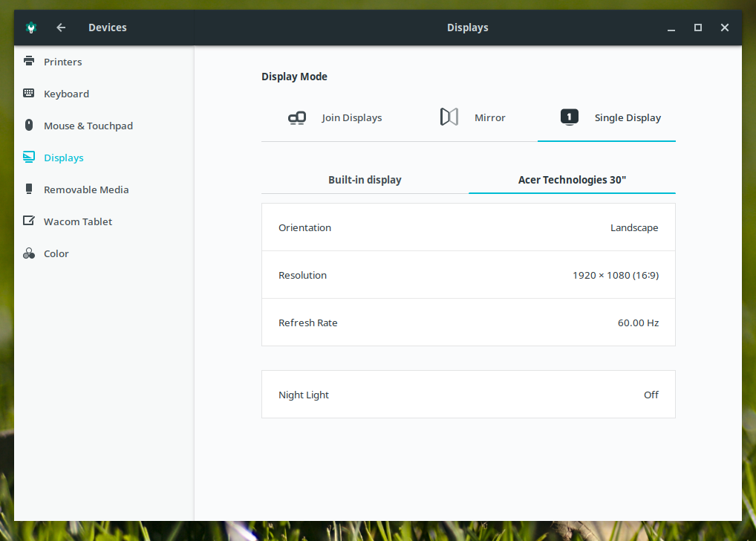Click the Settings app logo icon
Image resolution: width=756 pixels, height=541 pixels.
coord(31,27)
